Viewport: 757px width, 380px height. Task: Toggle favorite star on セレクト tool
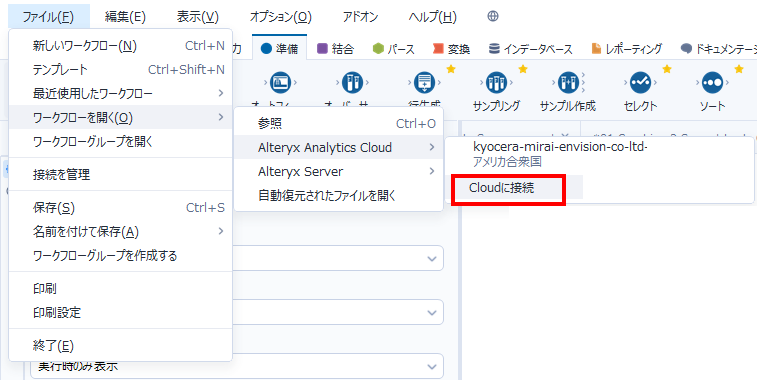[x=667, y=70]
